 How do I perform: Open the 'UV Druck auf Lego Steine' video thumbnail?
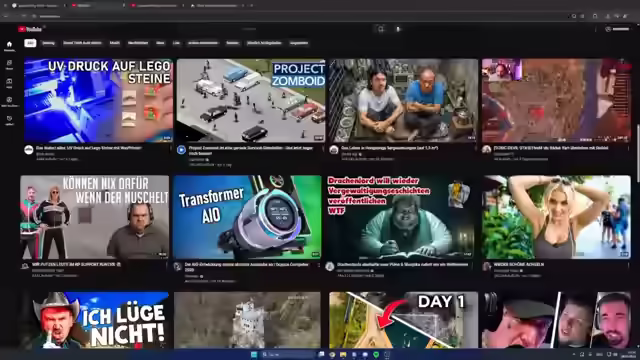[x=98, y=100]
